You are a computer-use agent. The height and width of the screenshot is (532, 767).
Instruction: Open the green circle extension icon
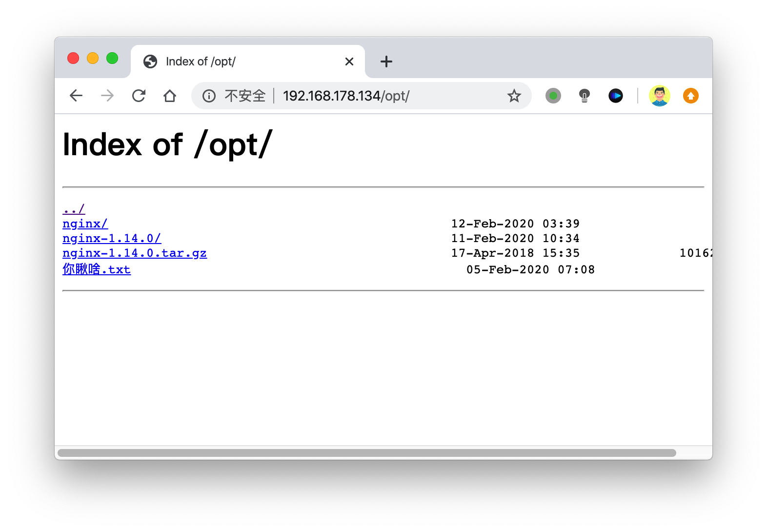coord(553,96)
